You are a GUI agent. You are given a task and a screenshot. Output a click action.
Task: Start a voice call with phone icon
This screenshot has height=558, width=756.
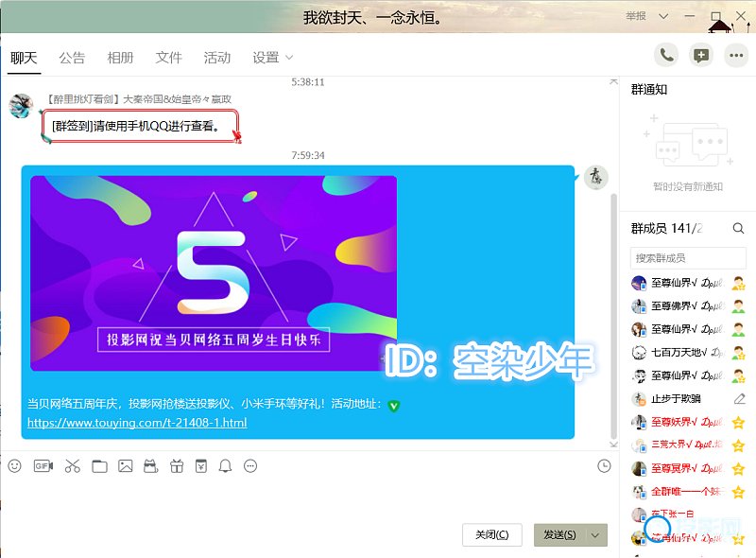click(667, 56)
